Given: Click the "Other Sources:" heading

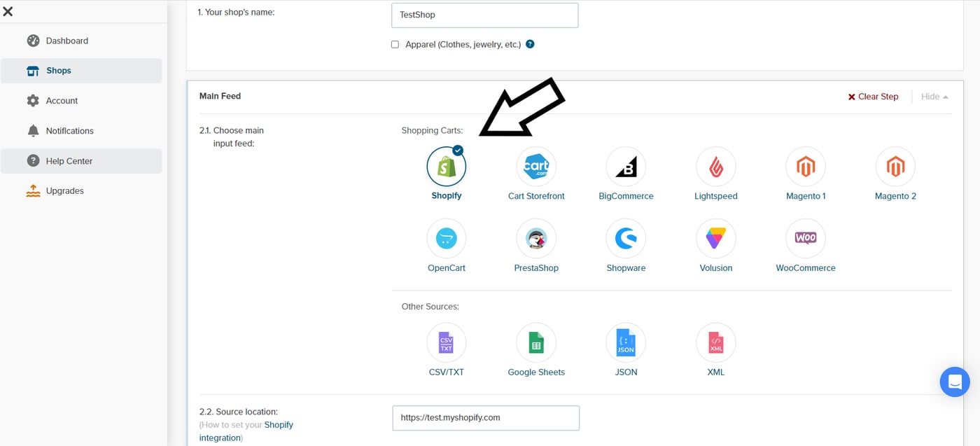Looking at the screenshot, I should [430, 307].
